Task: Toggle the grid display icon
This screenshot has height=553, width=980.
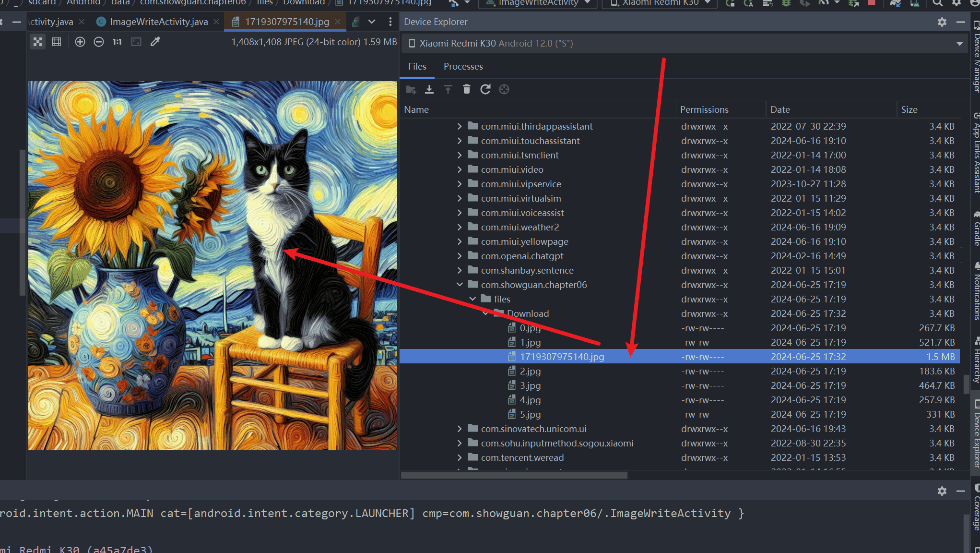Action: click(x=57, y=42)
